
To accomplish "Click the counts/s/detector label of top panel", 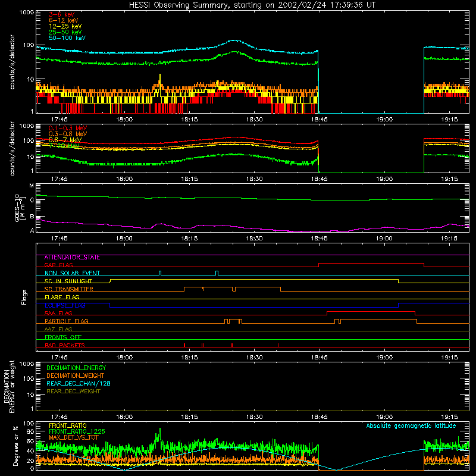I will (12, 62).
